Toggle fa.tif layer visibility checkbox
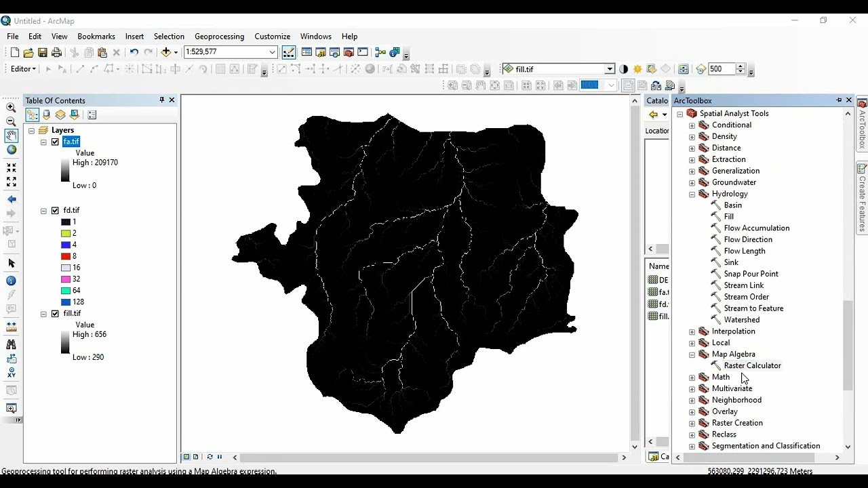Screen dimensions: 868x488 coord(55,142)
